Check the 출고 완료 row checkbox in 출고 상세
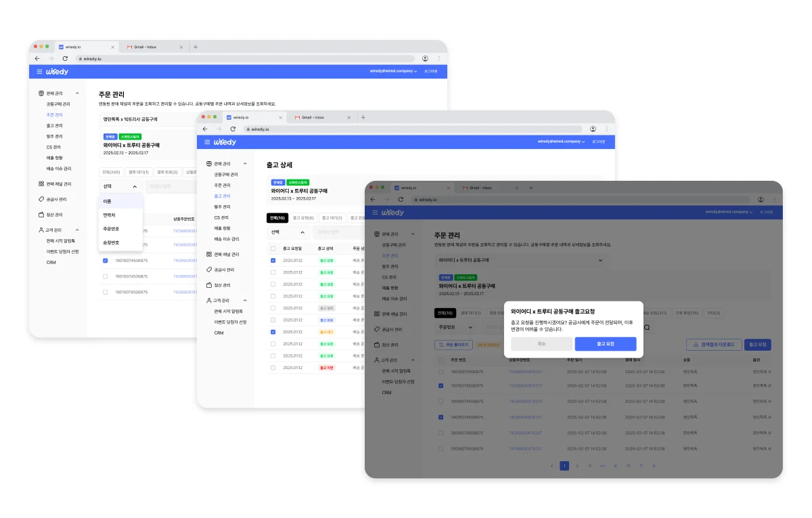The image size is (812, 518). (273, 320)
